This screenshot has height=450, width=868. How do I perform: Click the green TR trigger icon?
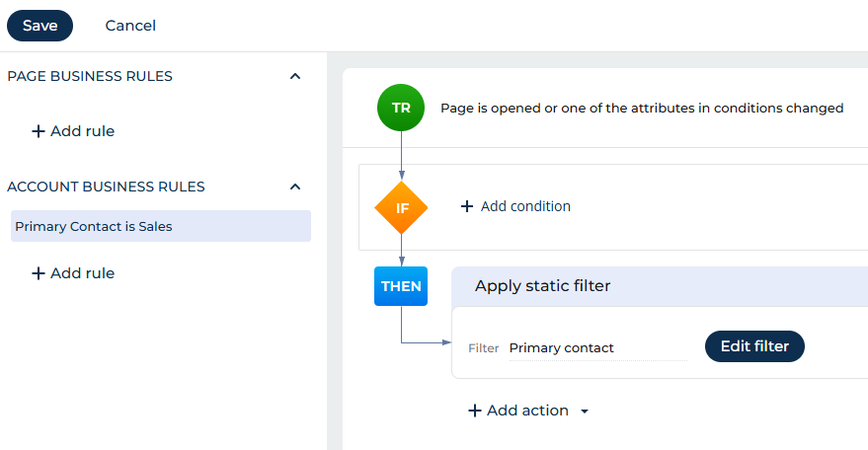click(401, 109)
